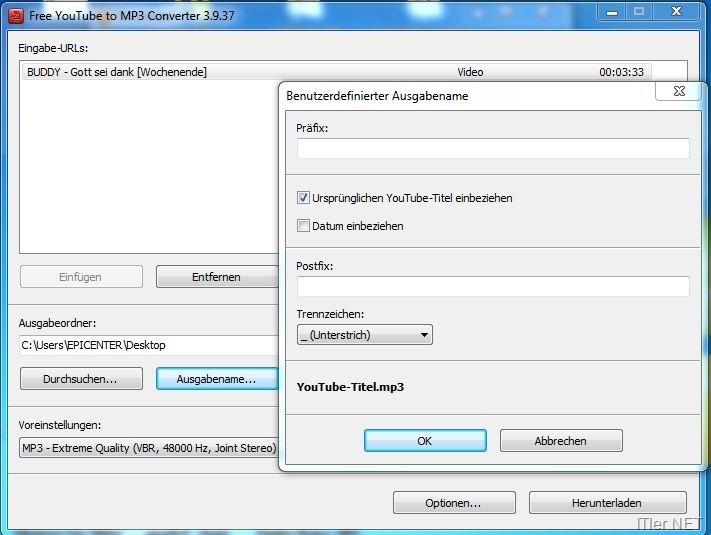Click the 'Video' type cell

[470, 72]
